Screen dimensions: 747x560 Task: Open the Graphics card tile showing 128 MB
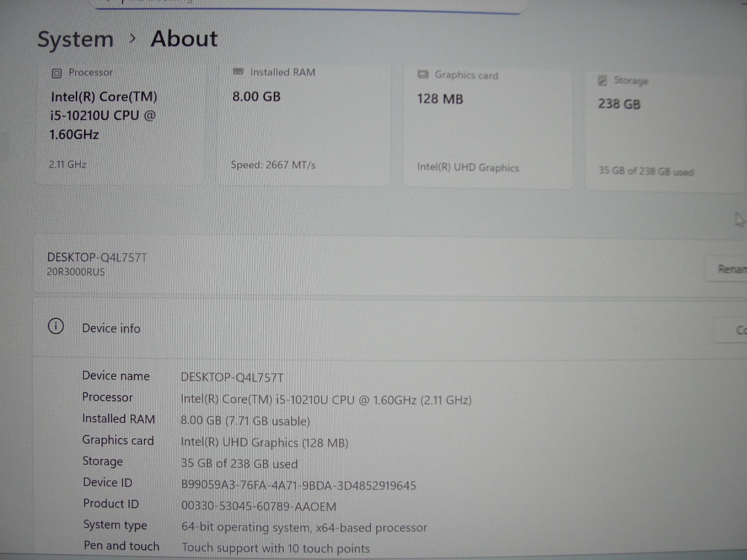(x=487, y=127)
